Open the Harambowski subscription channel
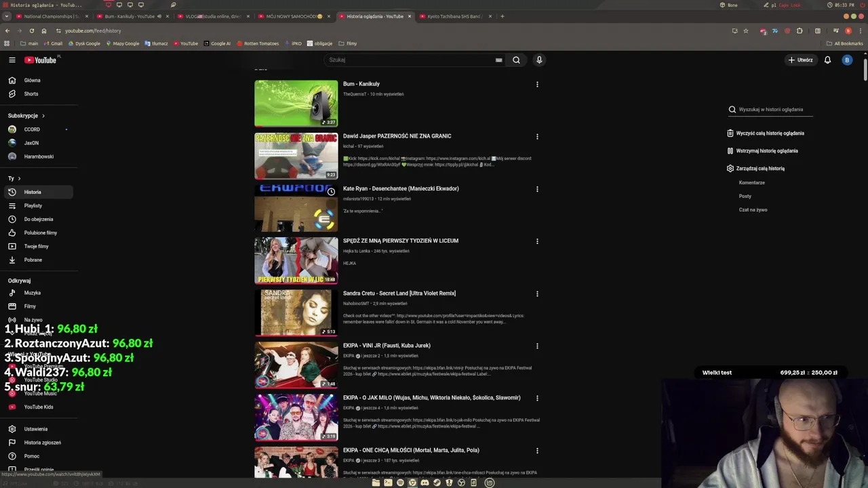 [39, 156]
